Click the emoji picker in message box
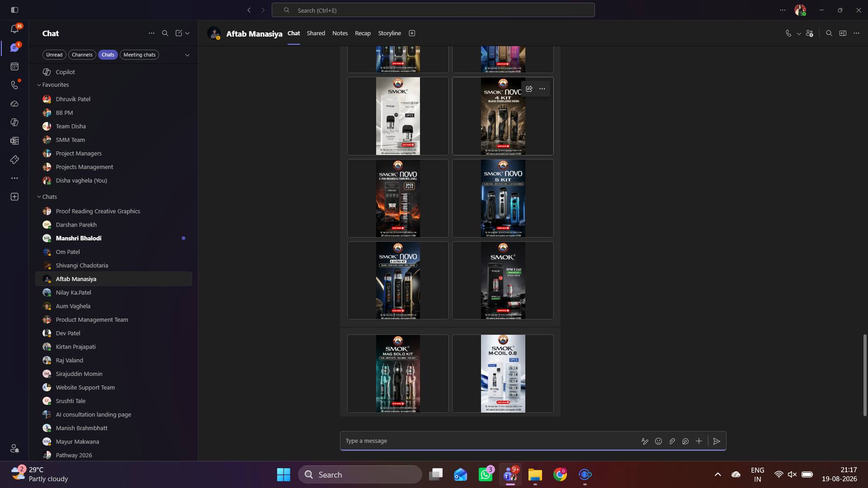 pos(658,441)
